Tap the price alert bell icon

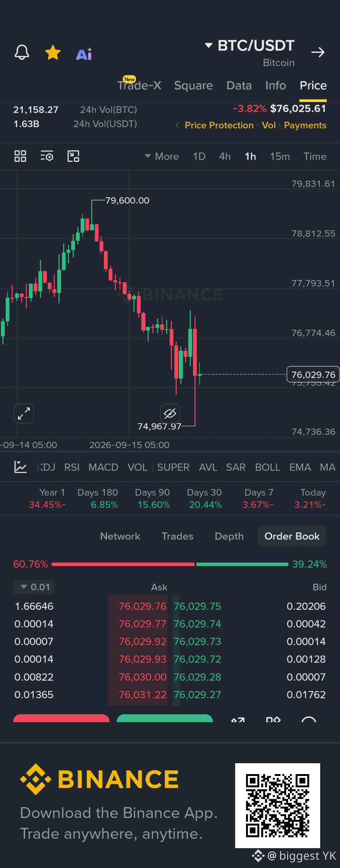point(22,52)
